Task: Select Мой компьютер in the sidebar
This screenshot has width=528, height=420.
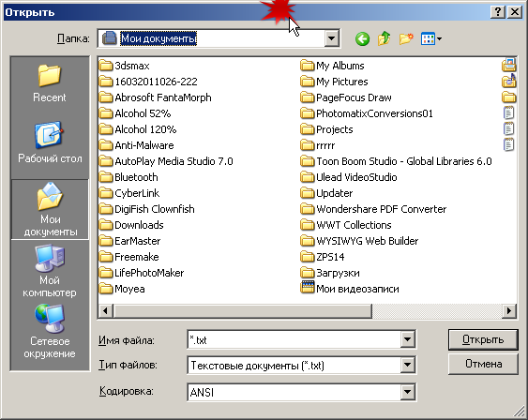Action: [50, 271]
